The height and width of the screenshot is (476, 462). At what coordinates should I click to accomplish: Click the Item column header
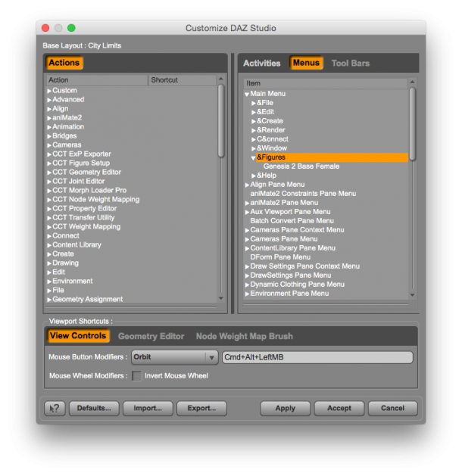pos(326,83)
